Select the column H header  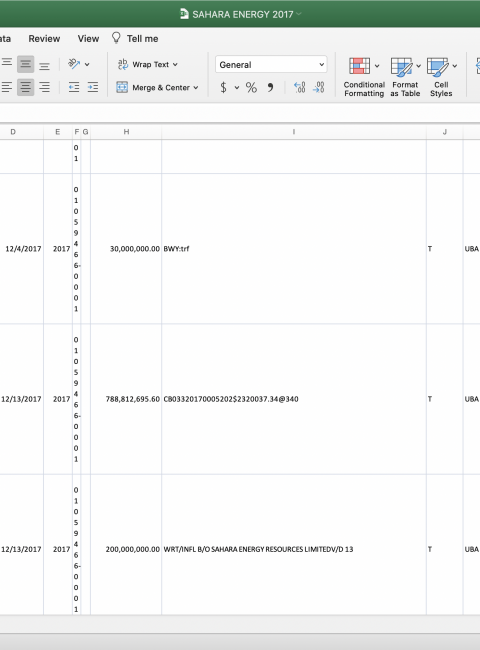point(126,132)
